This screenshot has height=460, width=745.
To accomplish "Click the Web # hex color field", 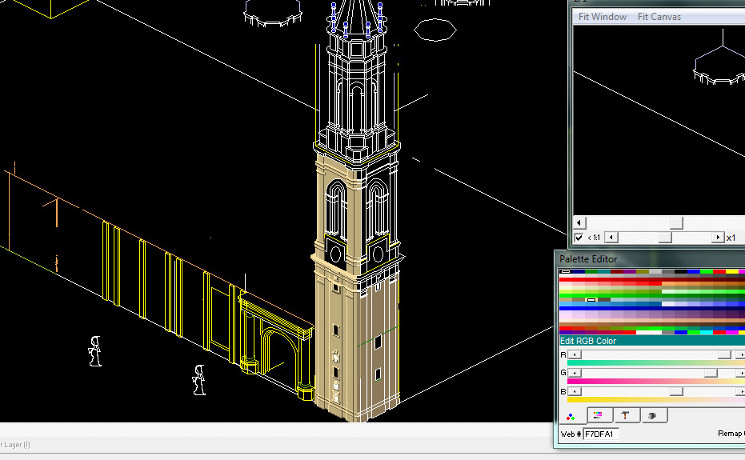I will point(601,434).
